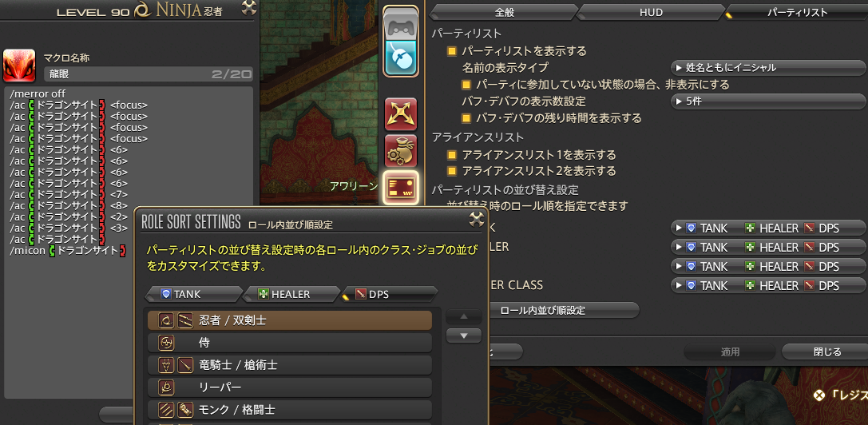Expand the first TANK HEALER DPS order dropdown
868x425 pixels.
[768, 228]
